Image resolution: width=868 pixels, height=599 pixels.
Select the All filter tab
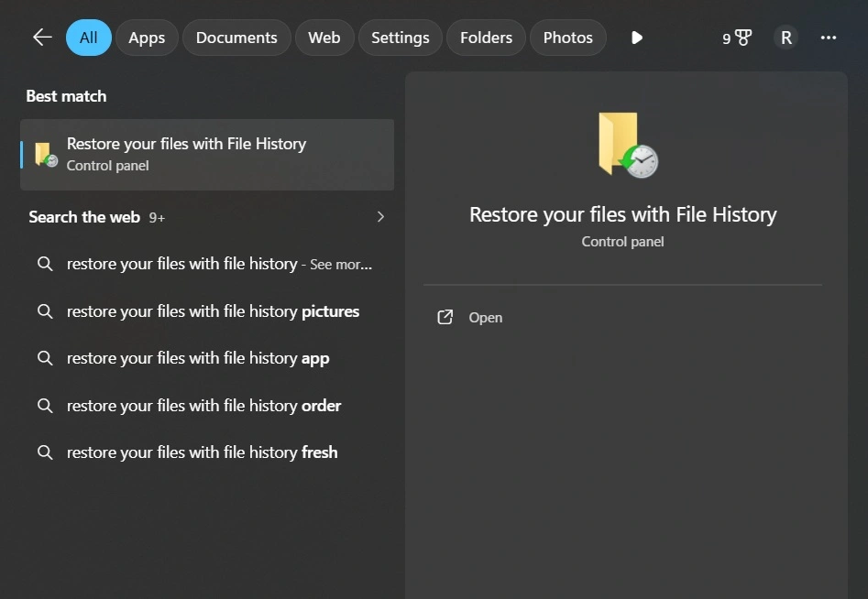[89, 38]
